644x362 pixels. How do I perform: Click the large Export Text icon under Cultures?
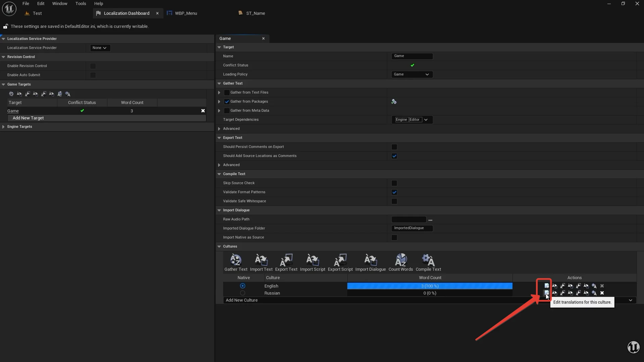286,260
